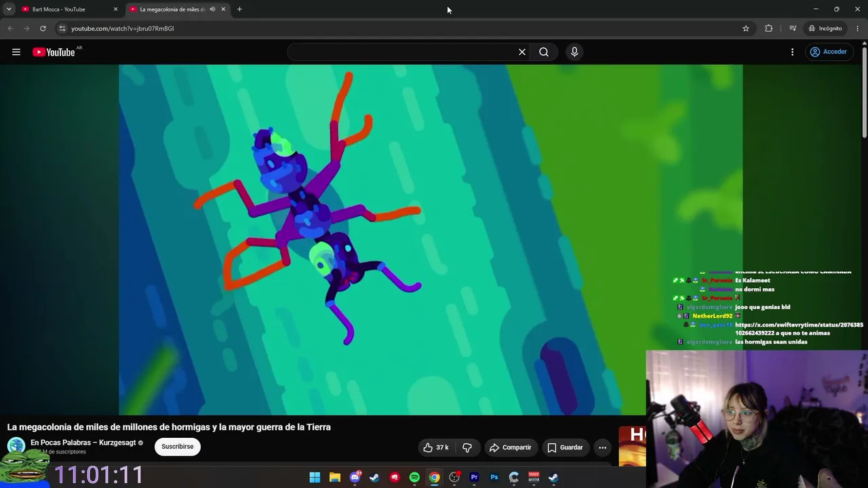The image size is (868, 488).
Task: Open the Chrome extensions puzzle icon
Action: click(x=768, y=28)
